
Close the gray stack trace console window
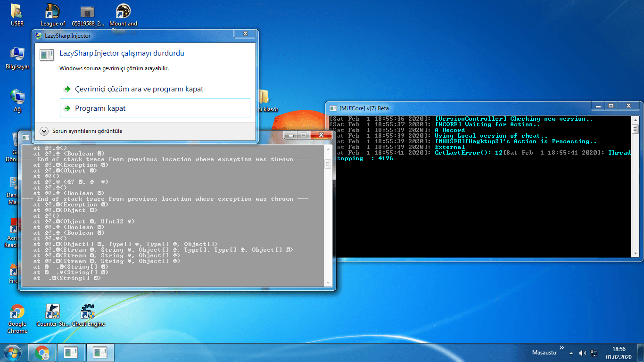pyautogui.click(x=322, y=135)
